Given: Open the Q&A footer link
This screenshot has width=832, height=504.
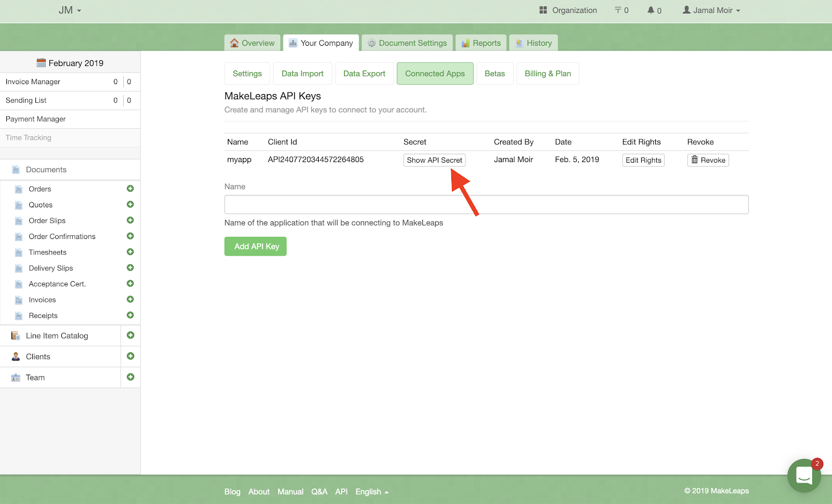Looking at the screenshot, I should [319, 492].
